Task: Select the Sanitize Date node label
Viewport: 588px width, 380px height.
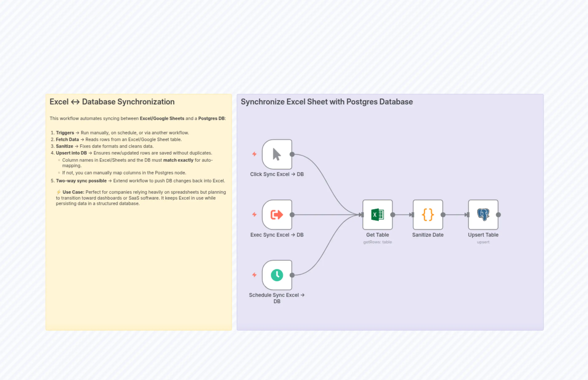Action: 428,235
